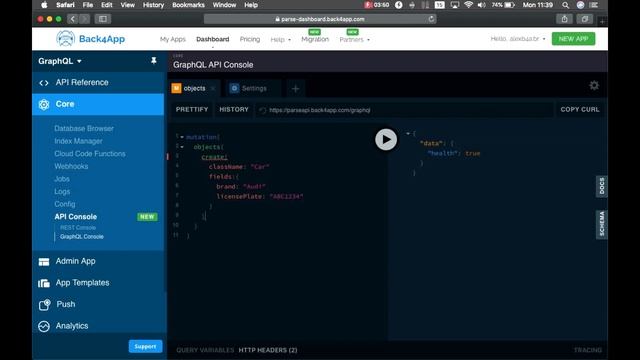
Task: Open the SCHEMA side panel
Action: (x=602, y=224)
